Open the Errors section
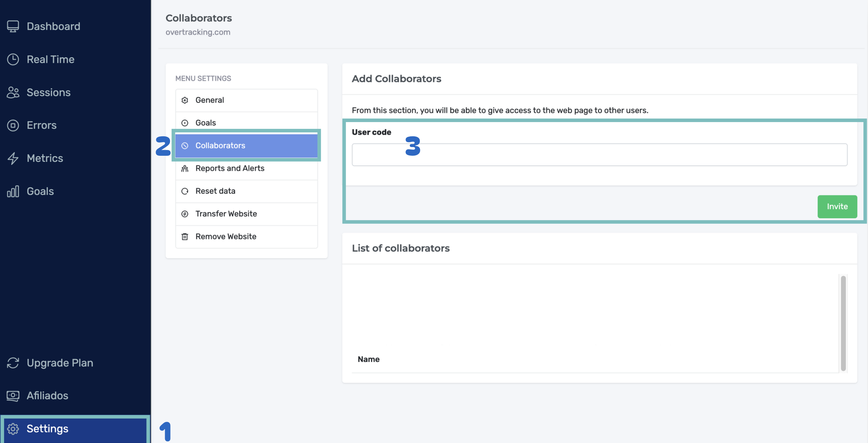Viewport: 868px width, 443px height. coord(41,125)
